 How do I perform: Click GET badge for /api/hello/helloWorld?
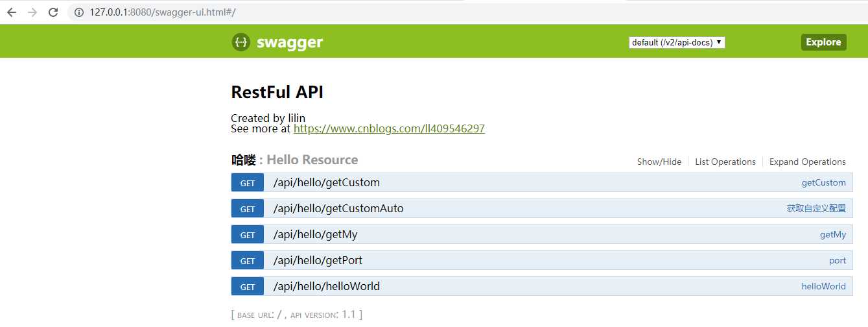point(248,286)
